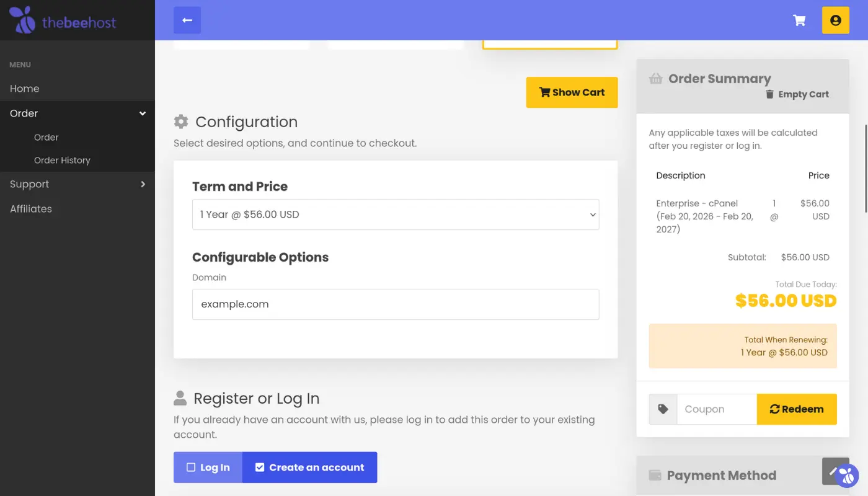Click the Show Cart button
868x496 pixels.
click(572, 92)
